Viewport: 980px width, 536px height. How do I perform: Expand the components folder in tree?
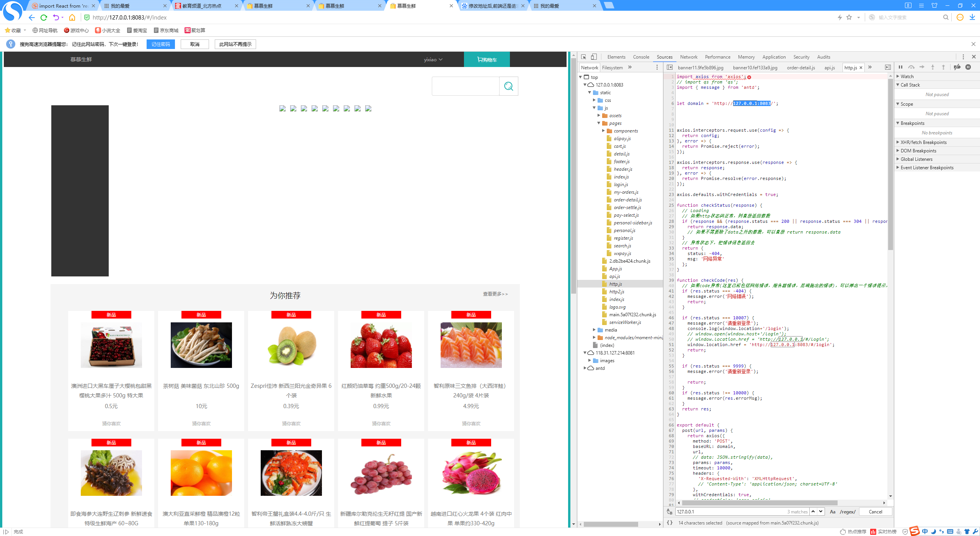pos(603,131)
